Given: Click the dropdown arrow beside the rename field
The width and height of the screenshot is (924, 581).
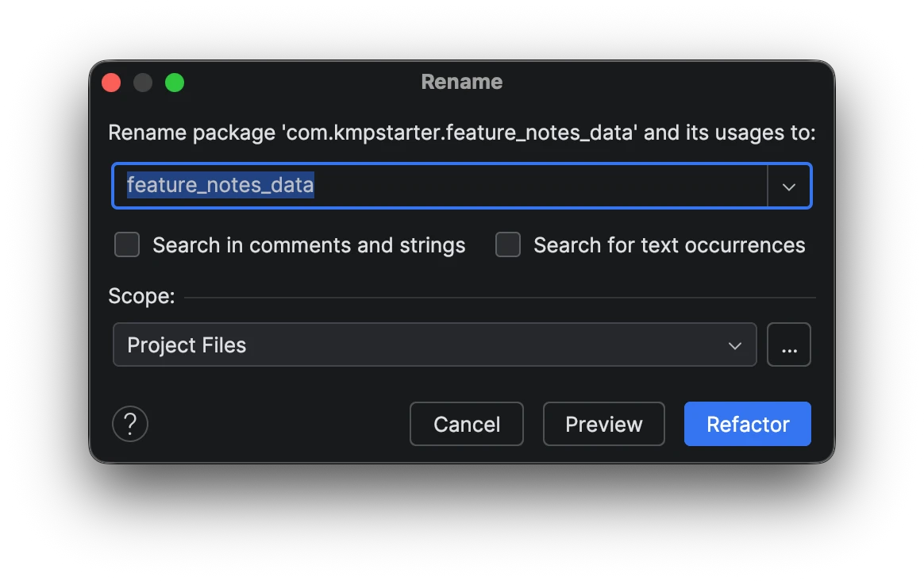Looking at the screenshot, I should pos(789,186).
